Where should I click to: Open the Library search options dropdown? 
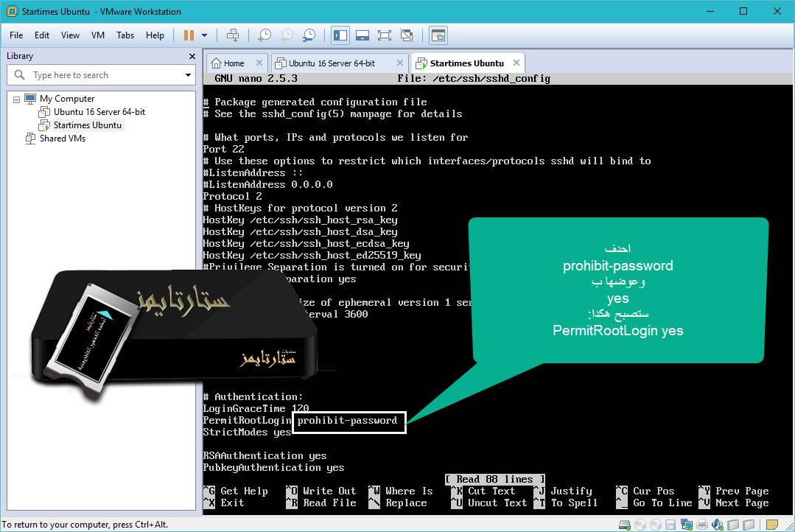click(188, 74)
